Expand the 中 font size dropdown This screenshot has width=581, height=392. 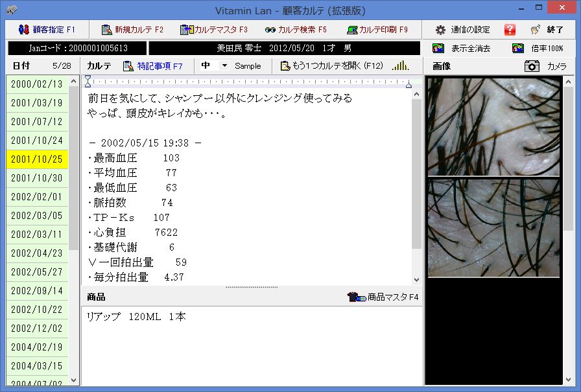pyautogui.click(x=224, y=66)
